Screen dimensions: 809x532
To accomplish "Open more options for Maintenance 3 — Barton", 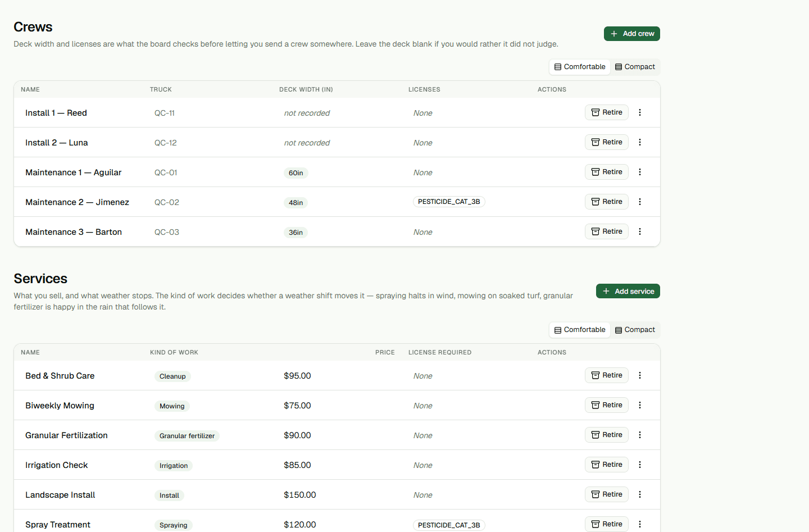I will (640, 231).
